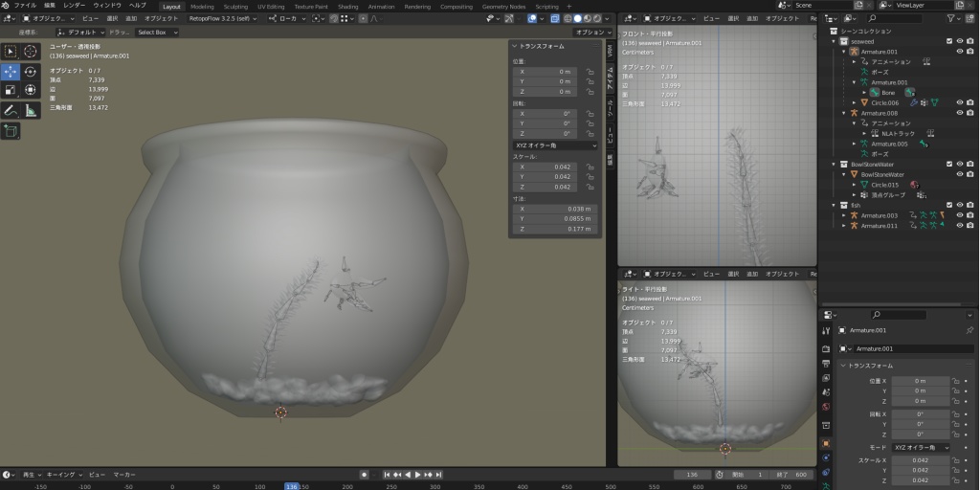
Task: Select the Select Box tool in the toolbar
Action: point(11,52)
